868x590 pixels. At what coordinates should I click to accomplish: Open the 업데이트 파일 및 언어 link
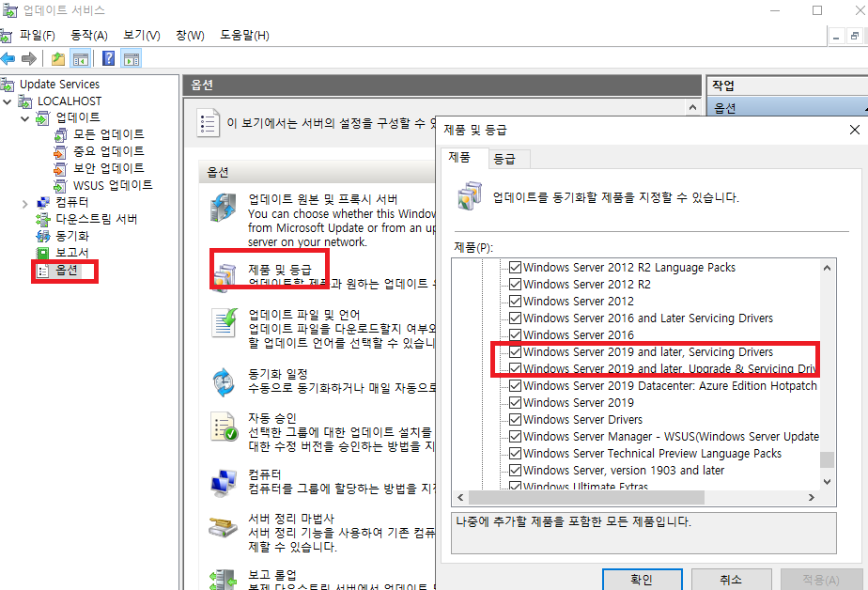click(x=303, y=315)
